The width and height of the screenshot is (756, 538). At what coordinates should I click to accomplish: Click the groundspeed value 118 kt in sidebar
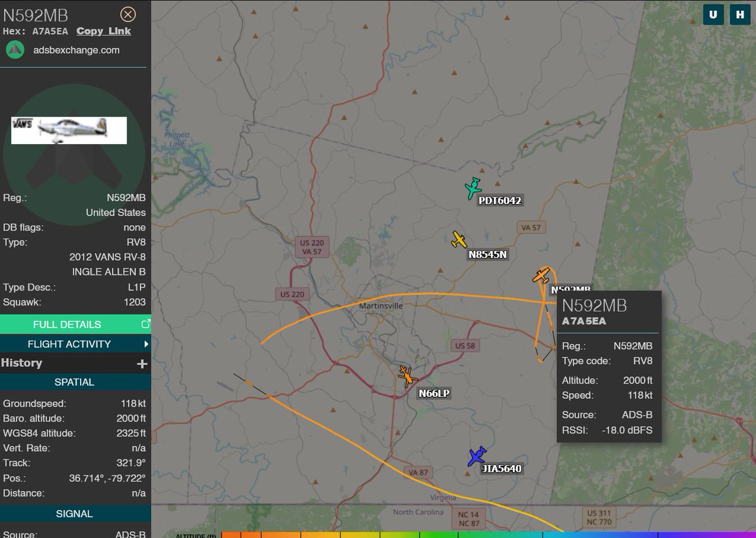point(134,404)
